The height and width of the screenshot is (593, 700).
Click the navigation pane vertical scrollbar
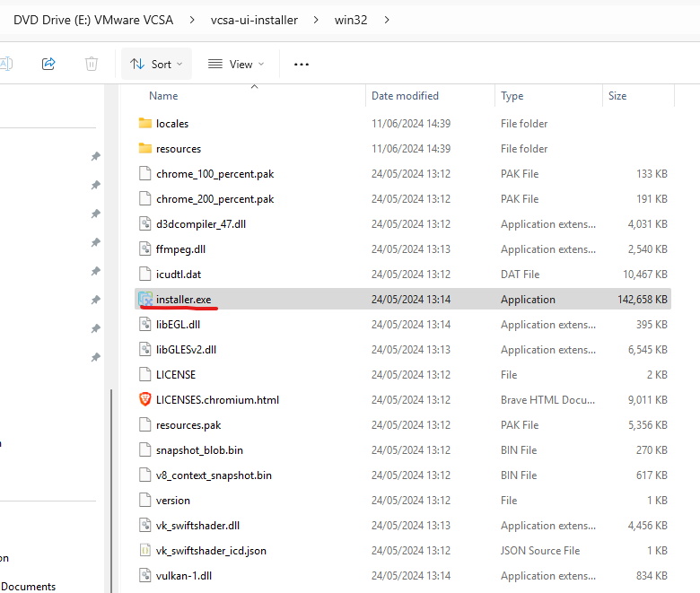(111, 491)
